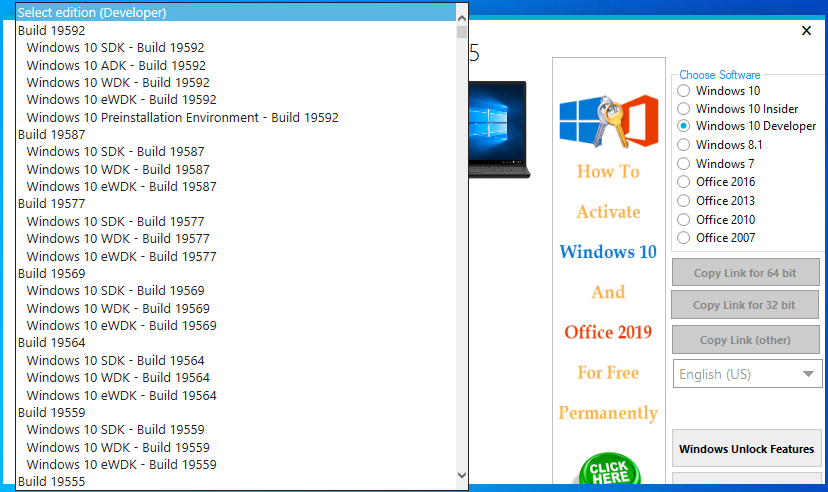The height and width of the screenshot is (492, 828).
Task: Choose the Windows 8.1 radio button
Action: [683, 145]
